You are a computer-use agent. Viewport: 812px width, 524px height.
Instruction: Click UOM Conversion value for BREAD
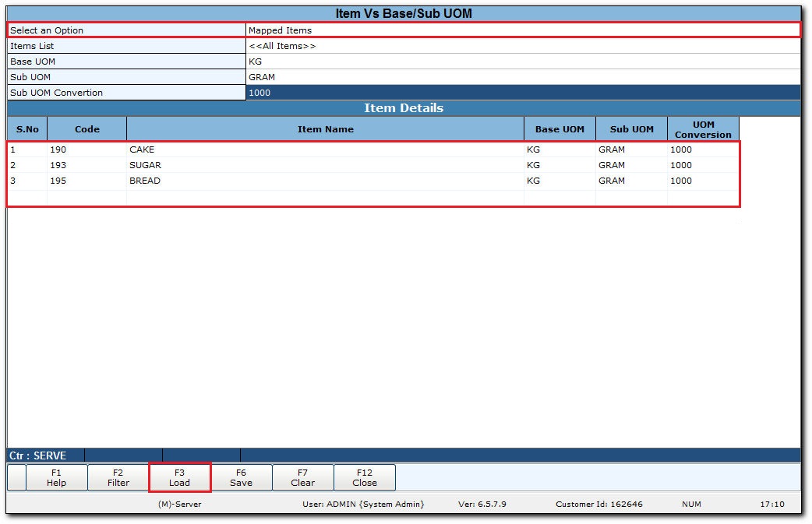point(703,181)
